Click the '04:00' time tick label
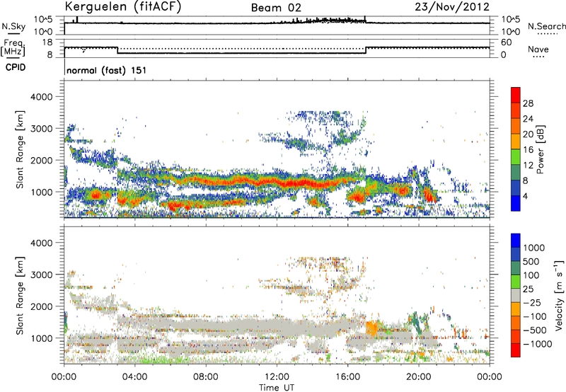The height and width of the screenshot is (392, 566). coord(134,377)
